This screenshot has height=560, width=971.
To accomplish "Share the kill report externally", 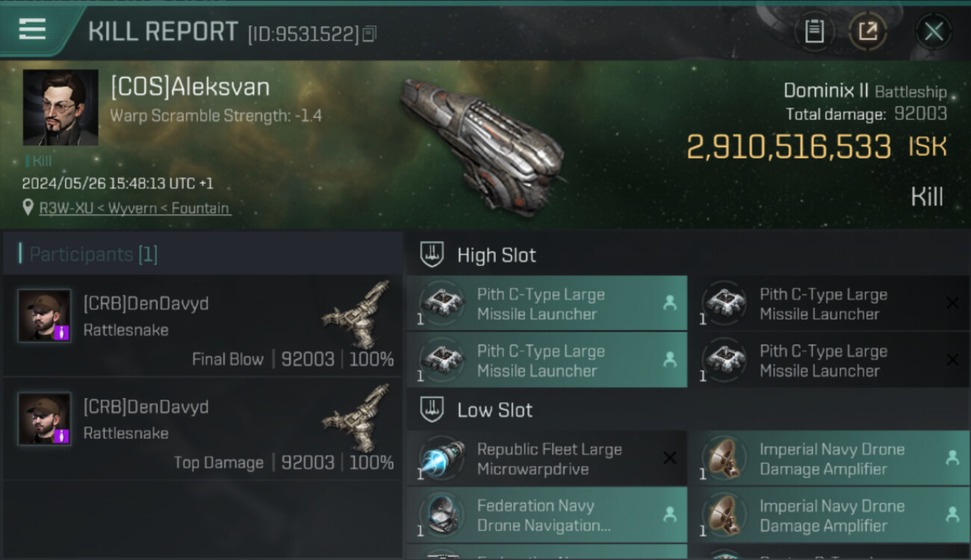I will 867,31.
